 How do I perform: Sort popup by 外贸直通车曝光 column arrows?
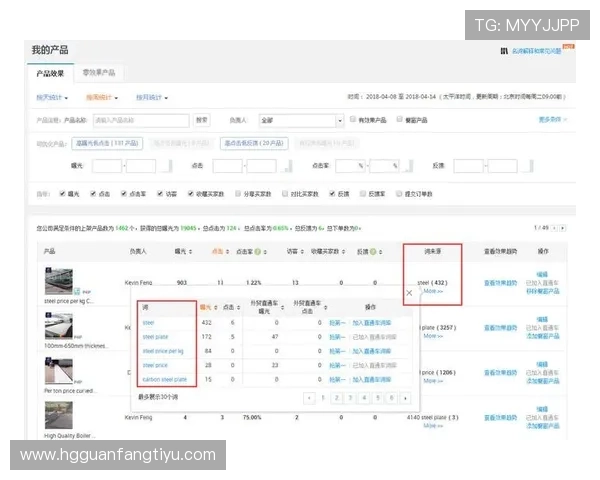(x=282, y=307)
